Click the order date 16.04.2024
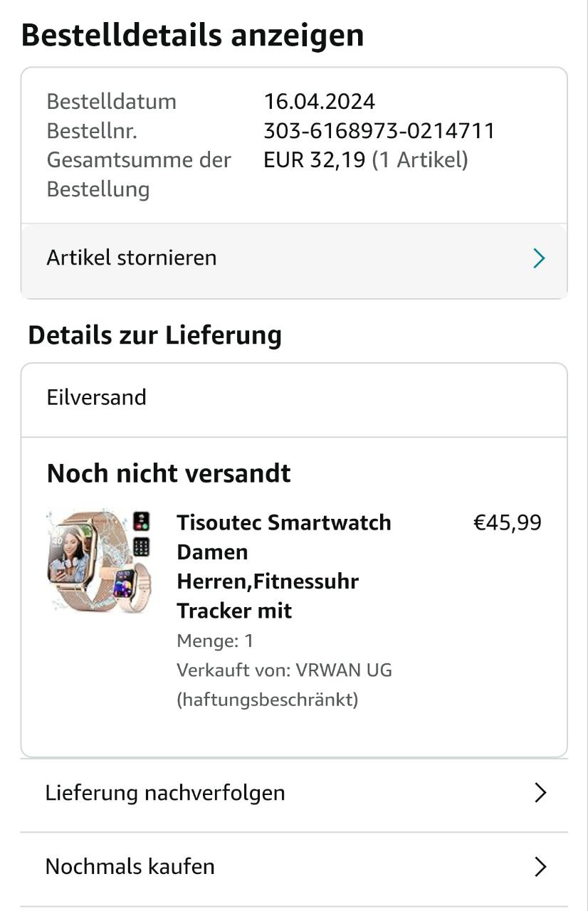The width and height of the screenshot is (588, 911). [319, 102]
